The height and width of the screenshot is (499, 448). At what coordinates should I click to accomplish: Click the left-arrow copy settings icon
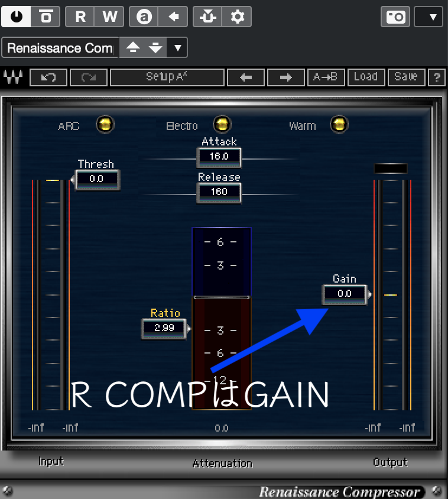pos(173,16)
